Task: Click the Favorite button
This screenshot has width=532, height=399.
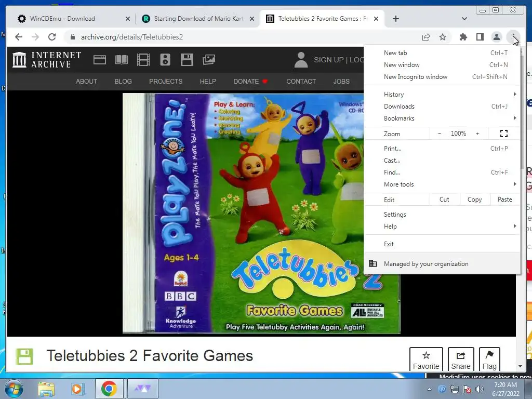Action: (426, 360)
